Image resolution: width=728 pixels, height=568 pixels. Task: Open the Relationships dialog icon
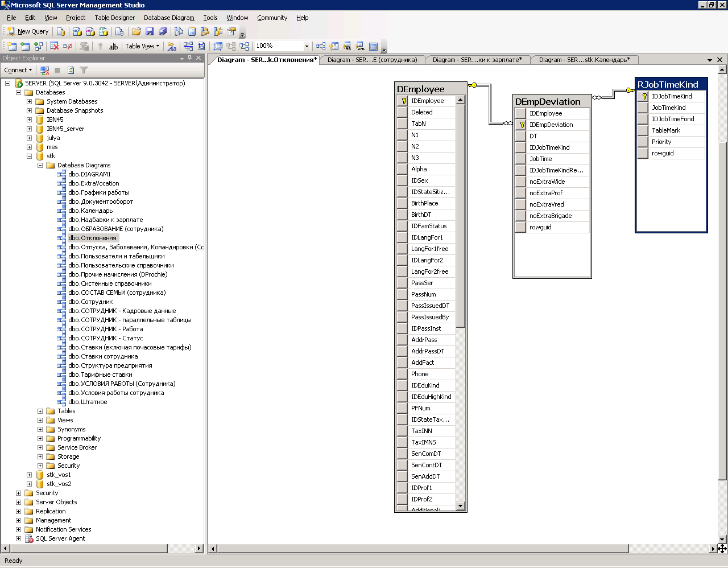coord(321,46)
